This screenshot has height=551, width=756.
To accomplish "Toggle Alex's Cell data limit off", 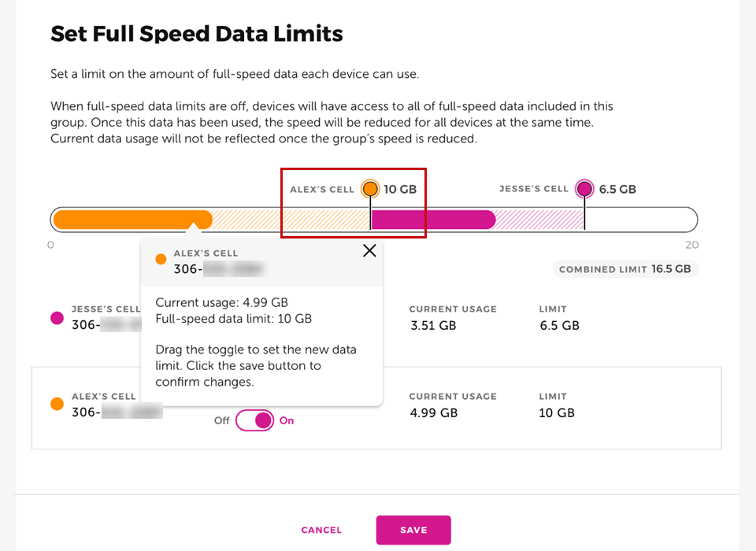I will click(254, 420).
